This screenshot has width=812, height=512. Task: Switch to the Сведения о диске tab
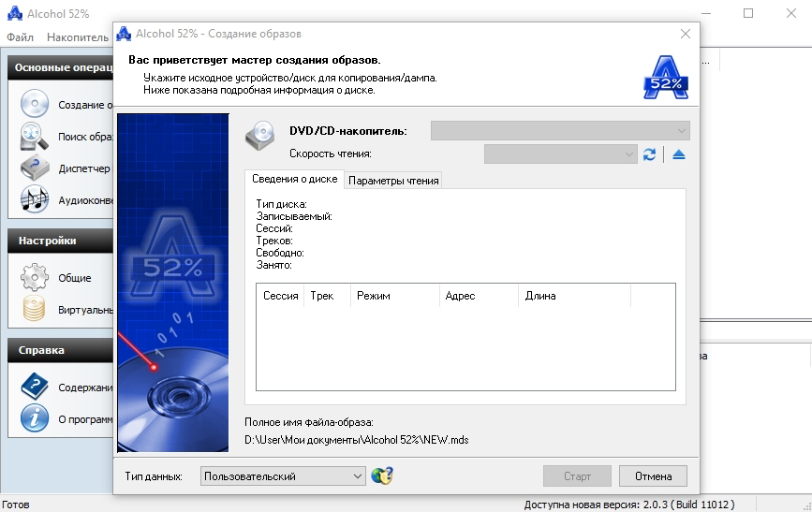tap(294, 179)
